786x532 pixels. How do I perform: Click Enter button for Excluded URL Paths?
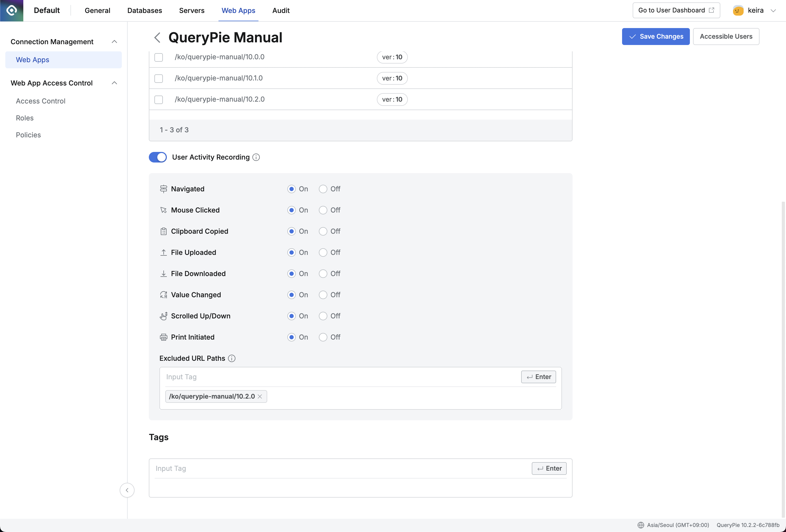pos(538,377)
